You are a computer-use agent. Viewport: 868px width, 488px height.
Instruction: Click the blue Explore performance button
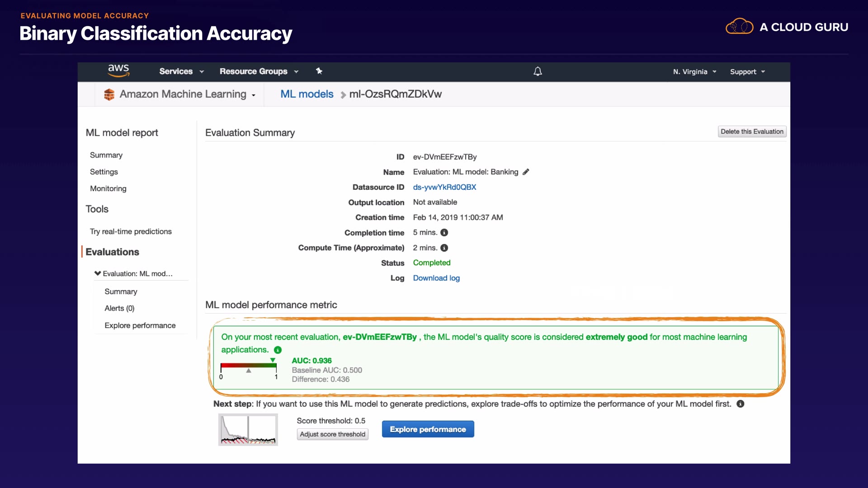428,429
